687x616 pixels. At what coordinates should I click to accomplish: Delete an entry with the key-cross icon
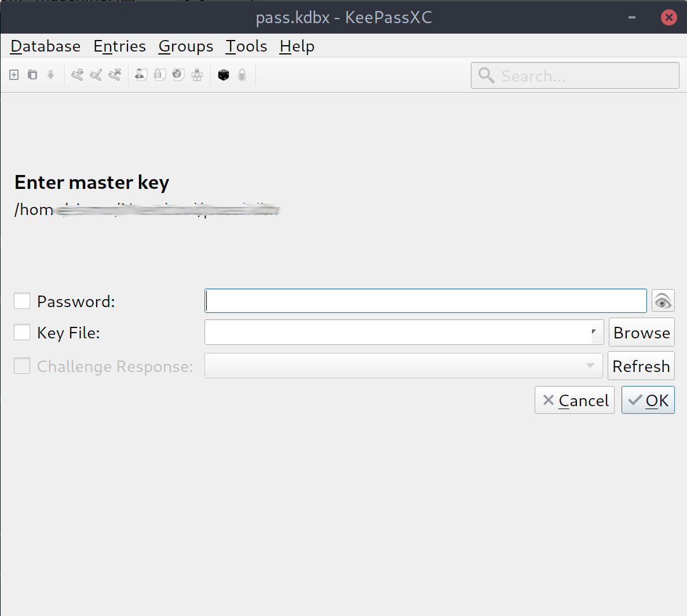click(x=114, y=74)
